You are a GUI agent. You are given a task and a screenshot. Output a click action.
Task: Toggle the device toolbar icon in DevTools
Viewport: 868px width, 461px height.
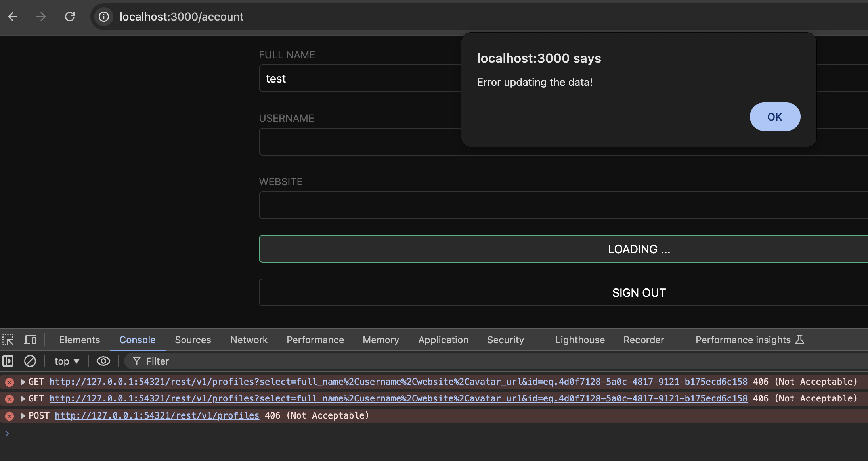(x=30, y=340)
